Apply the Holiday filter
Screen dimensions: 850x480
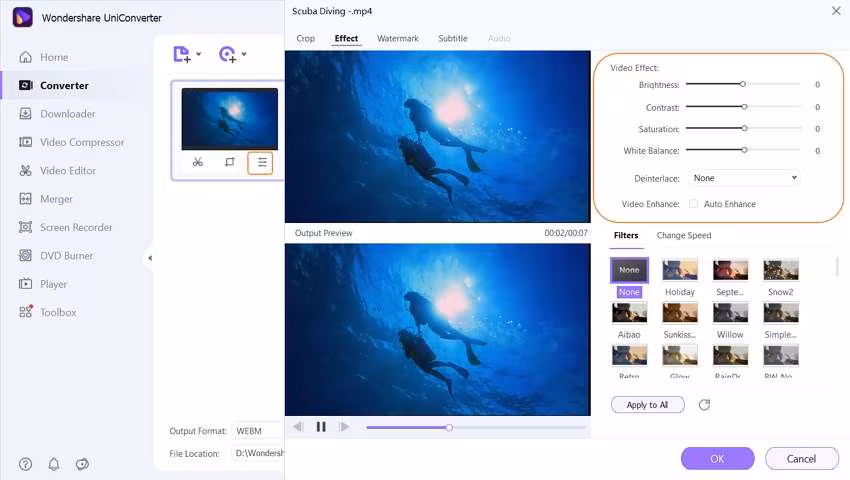(x=680, y=270)
